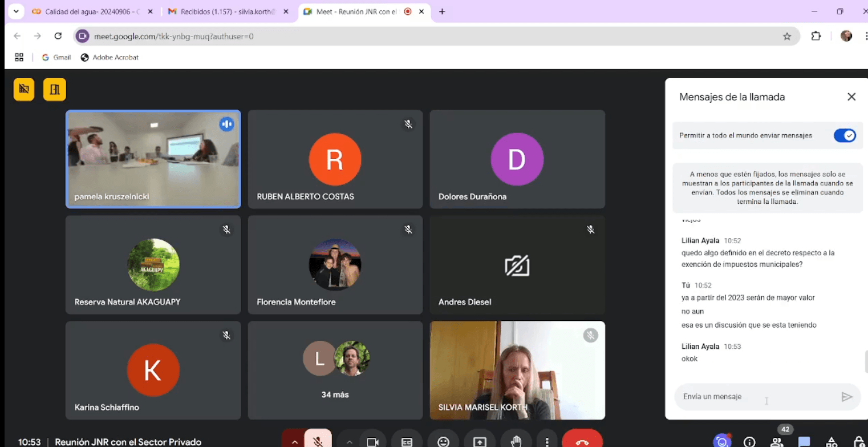Toggle 'Permitir a todo el mundo enviar mensajes' switch
868x447 pixels.
(x=844, y=135)
